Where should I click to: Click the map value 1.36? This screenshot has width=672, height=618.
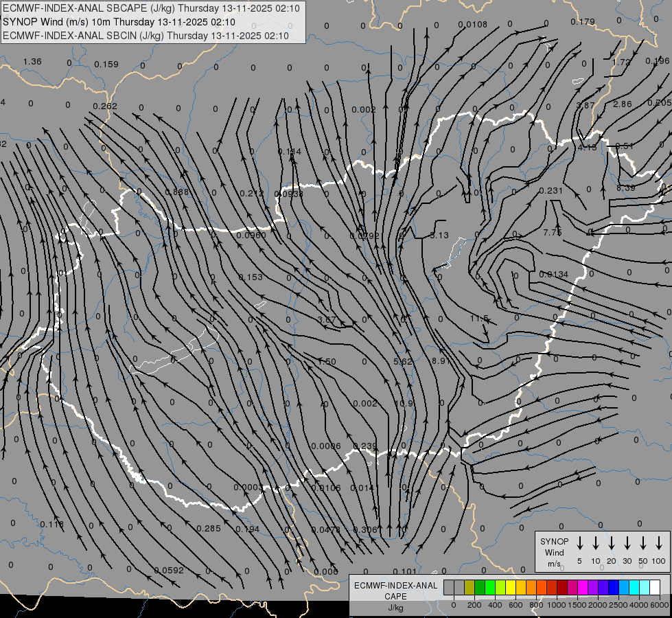coord(32,61)
